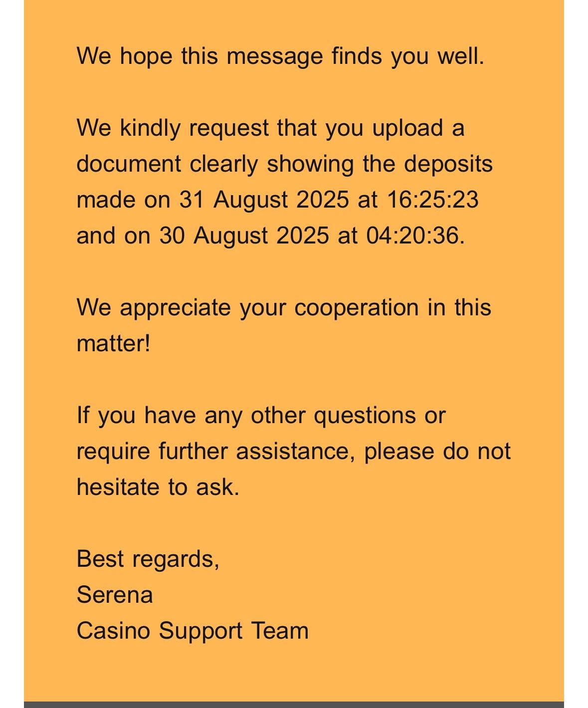This screenshot has height=708, width=588.
Task: Click the signature name "Serena"
Action: click(x=115, y=595)
